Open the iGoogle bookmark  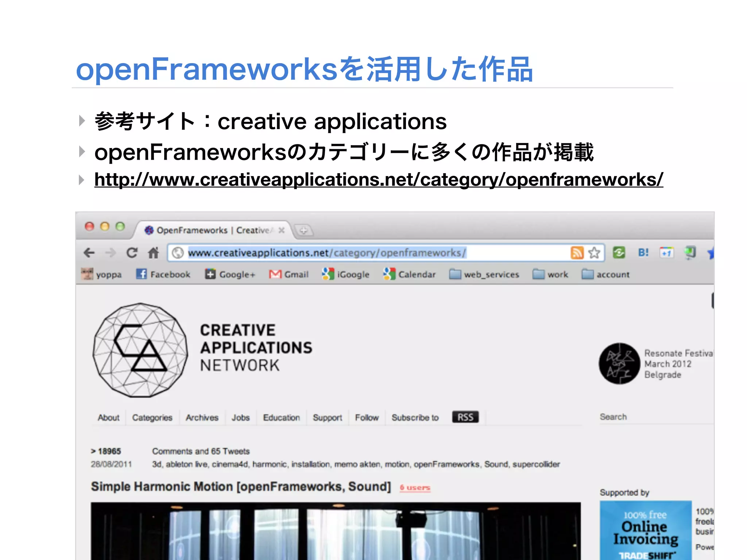pos(346,274)
